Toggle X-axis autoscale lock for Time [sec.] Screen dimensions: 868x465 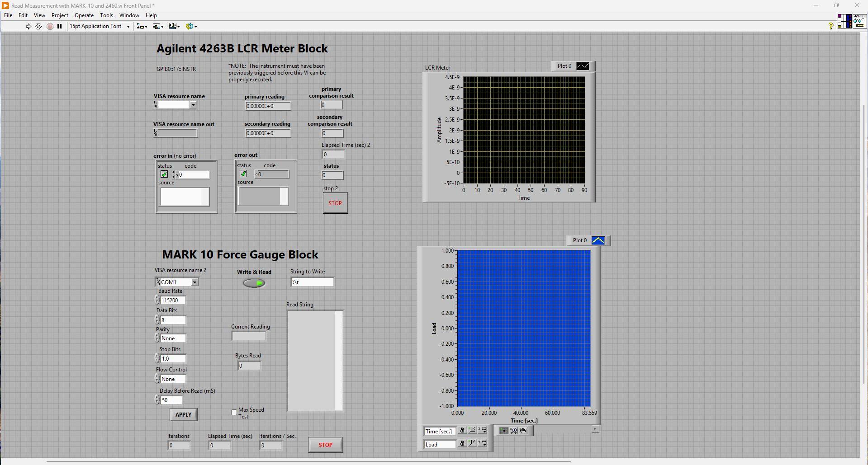click(462, 430)
